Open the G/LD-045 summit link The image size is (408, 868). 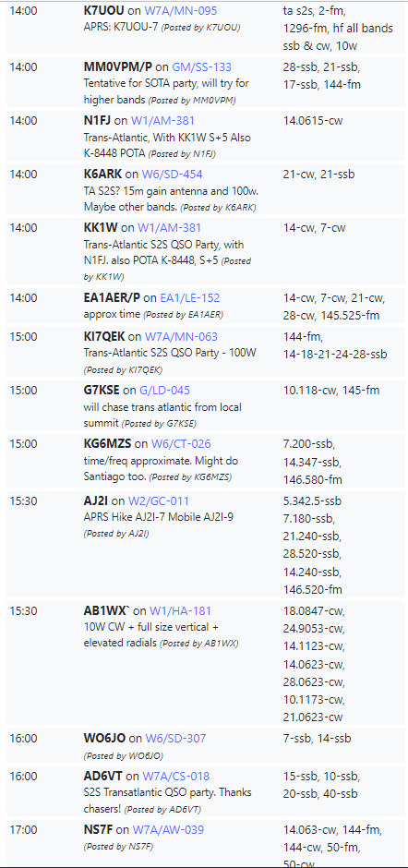[164, 391]
